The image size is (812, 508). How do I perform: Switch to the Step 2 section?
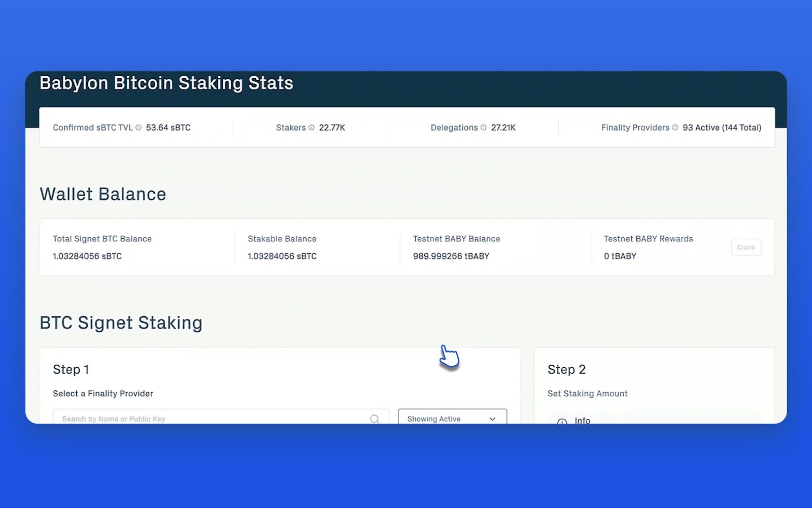point(566,369)
